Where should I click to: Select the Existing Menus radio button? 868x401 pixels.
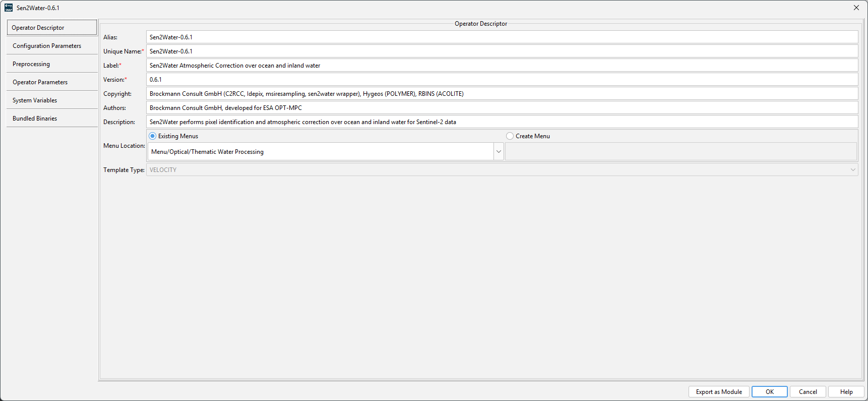point(153,136)
